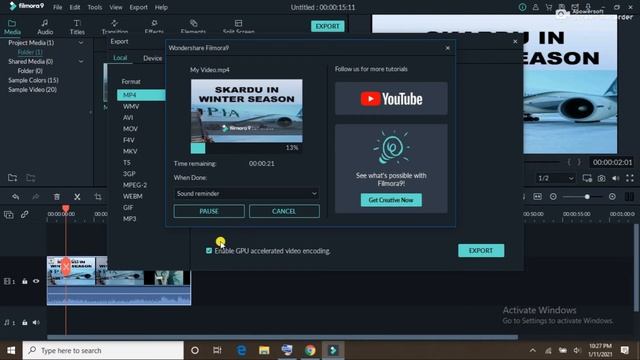The height and width of the screenshot is (360, 640).
Task: Click the Type here to search box
Action: coord(103,350)
